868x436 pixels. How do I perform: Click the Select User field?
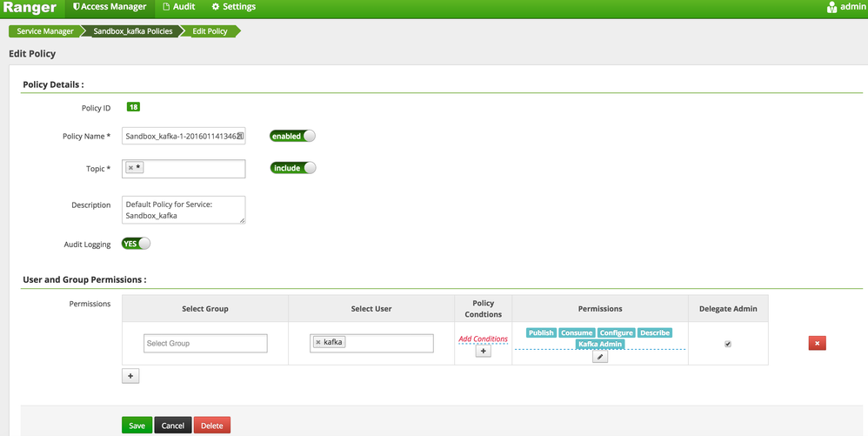371,344
